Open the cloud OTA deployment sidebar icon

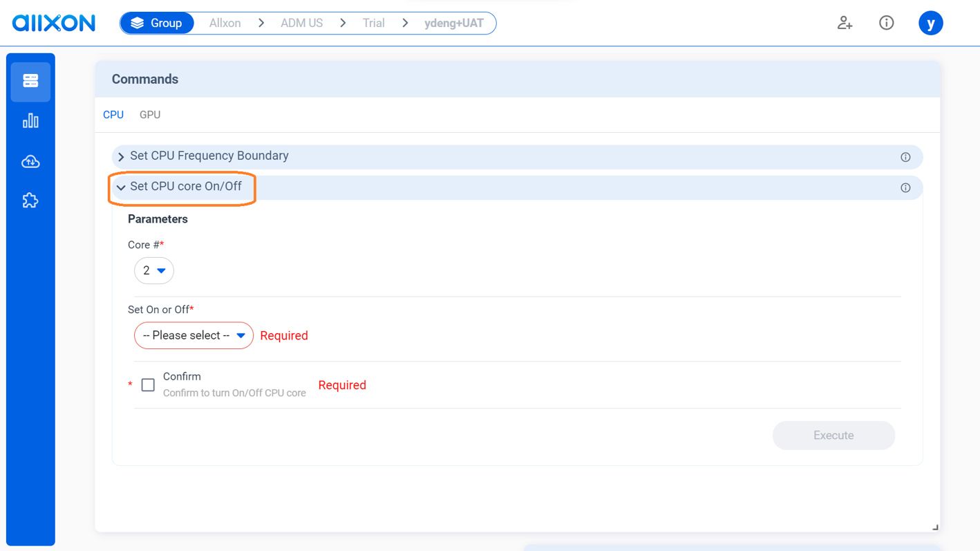point(30,160)
